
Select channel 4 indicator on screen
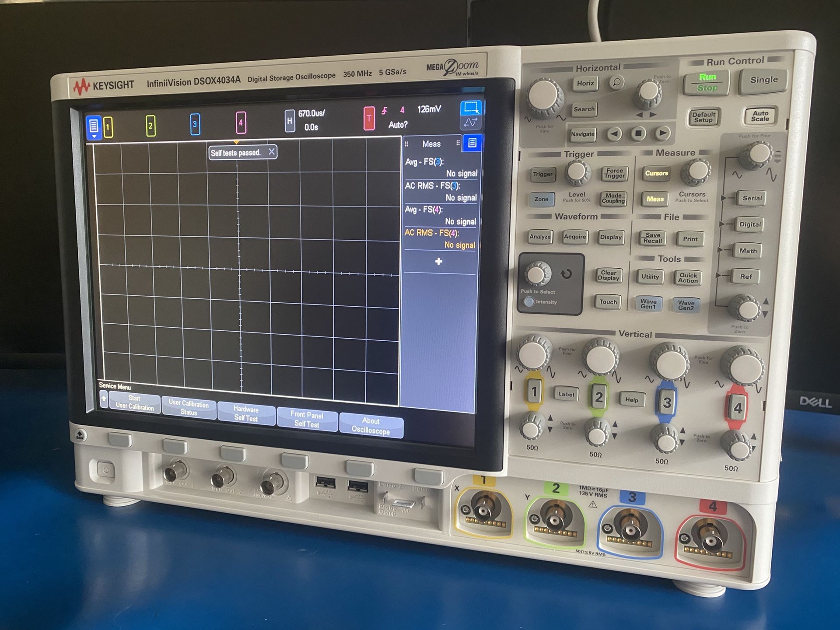(241, 122)
